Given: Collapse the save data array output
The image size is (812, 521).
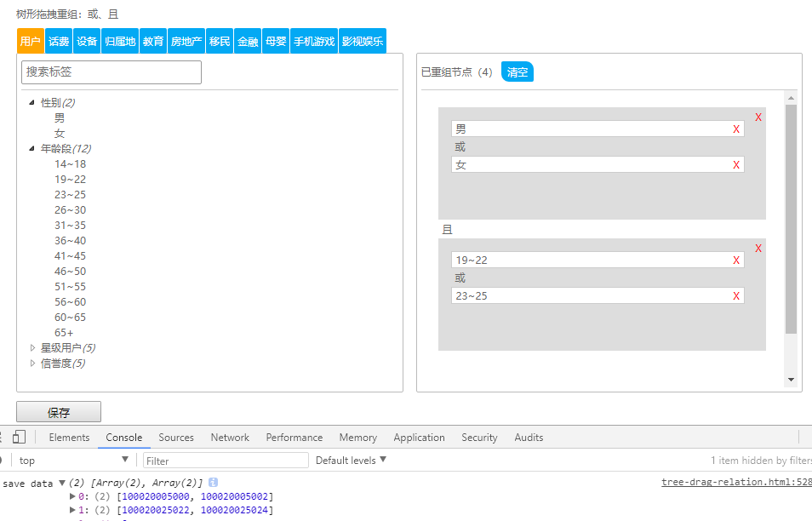Looking at the screenshot, I should point(61,483).
